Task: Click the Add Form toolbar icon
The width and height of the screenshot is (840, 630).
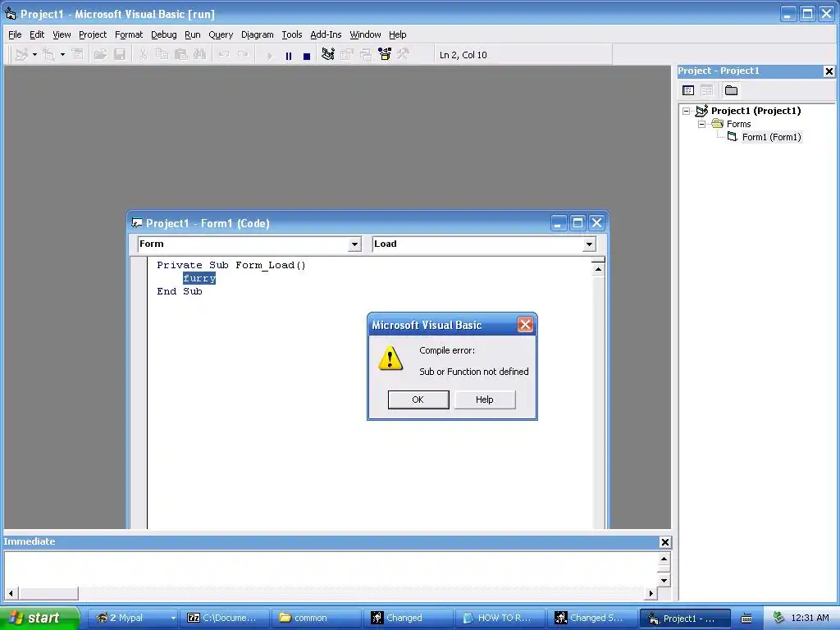Action: (48, 55)
